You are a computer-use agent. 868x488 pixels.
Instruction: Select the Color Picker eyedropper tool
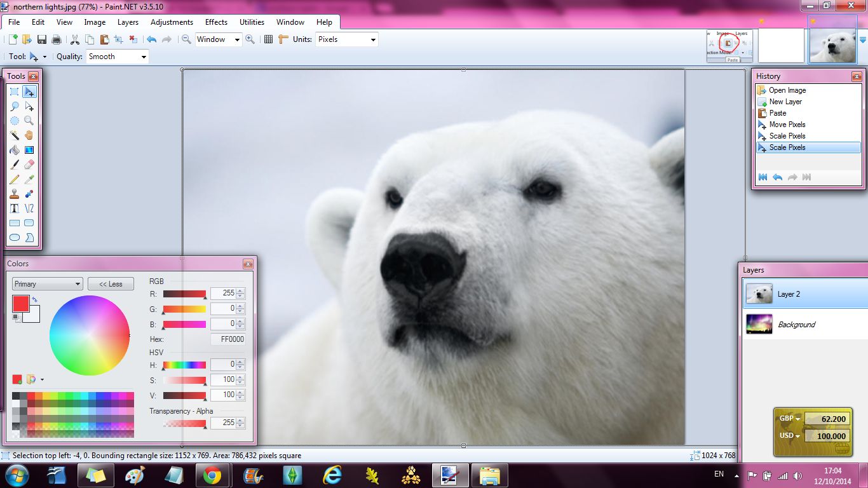click(x=29, y=179)
